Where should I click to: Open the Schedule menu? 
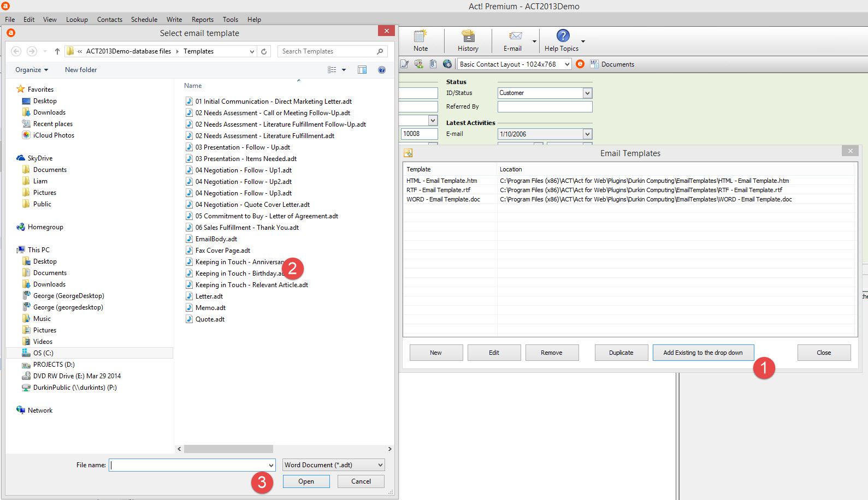pos(144,20)
